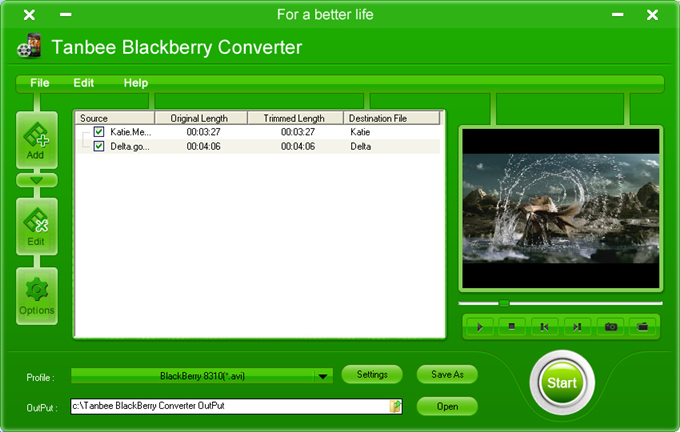This screenshot has height=432, width=680.
Task: Click the preview seek slider handle
Action: (504, 302)
